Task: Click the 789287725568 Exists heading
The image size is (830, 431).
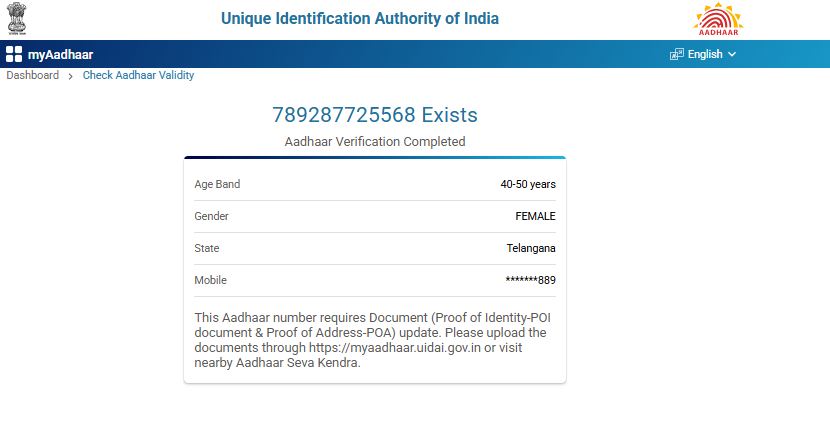Action: [x=375, y=114]
